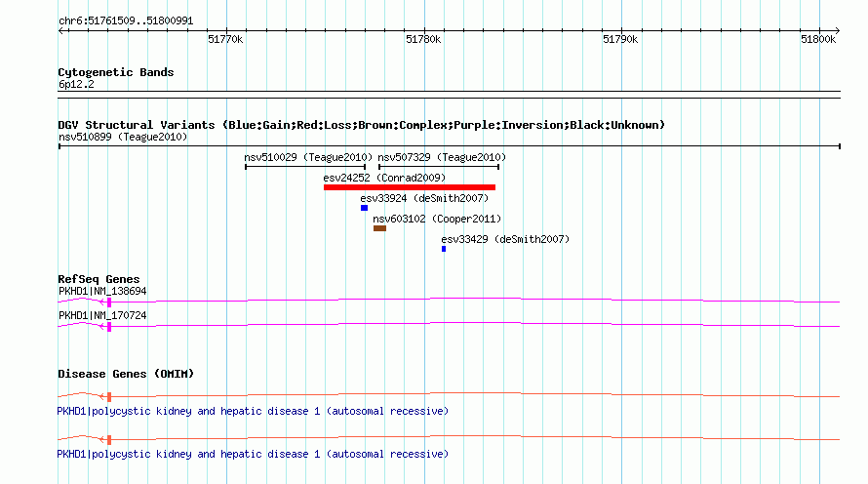Viewport: 868px width, 484px height.
Task: Click the esv24252 (Conrad2009) label
Action: 384,178
